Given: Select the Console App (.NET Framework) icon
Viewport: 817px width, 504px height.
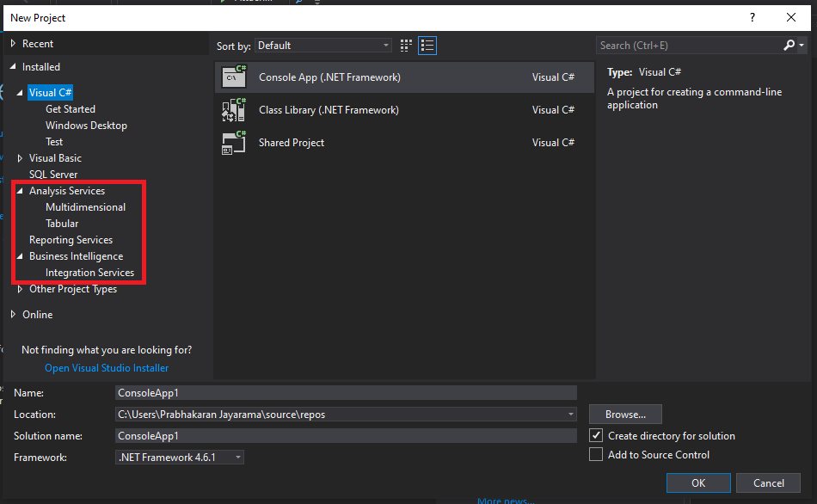Looking at the screenshot, I should click(234, 77).
